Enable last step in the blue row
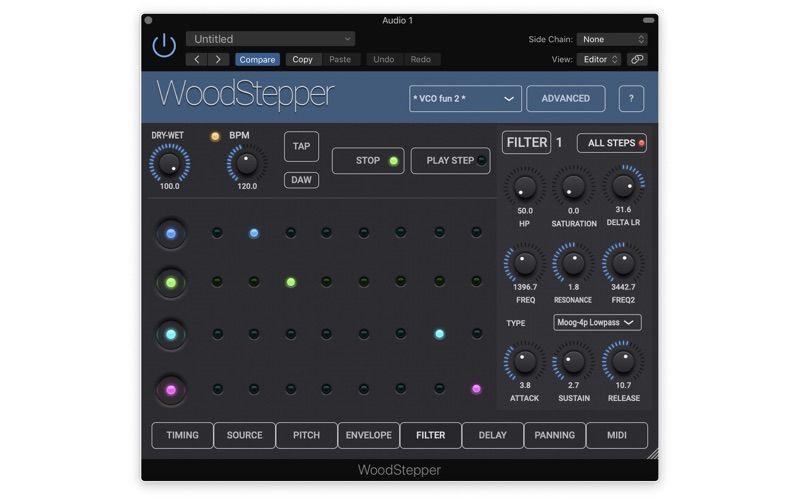The height and width of the screenshot is (500, 800). coord(476,233)
